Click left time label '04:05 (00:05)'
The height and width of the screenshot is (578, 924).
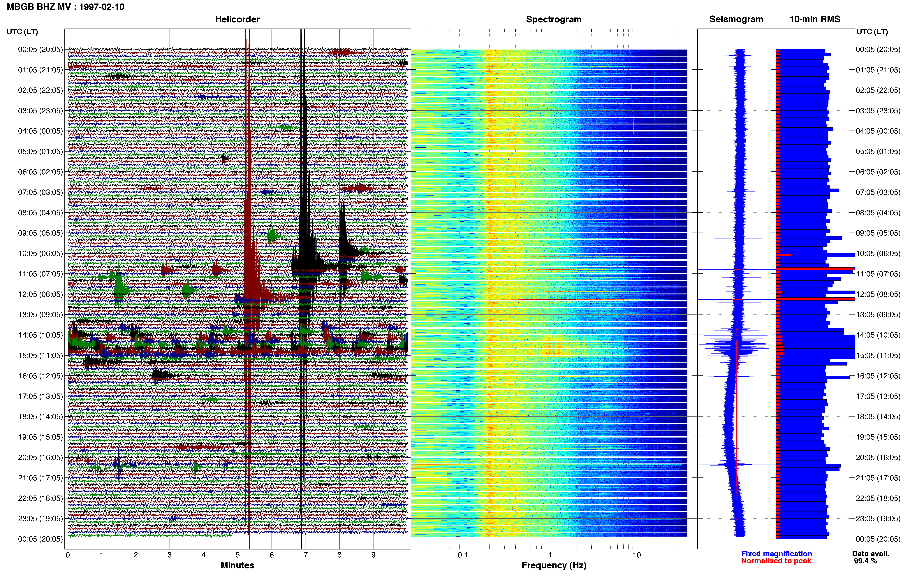click(x=40, y=131)
